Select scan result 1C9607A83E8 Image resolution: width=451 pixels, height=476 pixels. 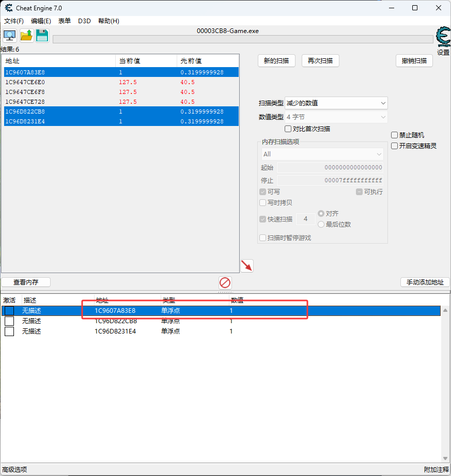121,72
